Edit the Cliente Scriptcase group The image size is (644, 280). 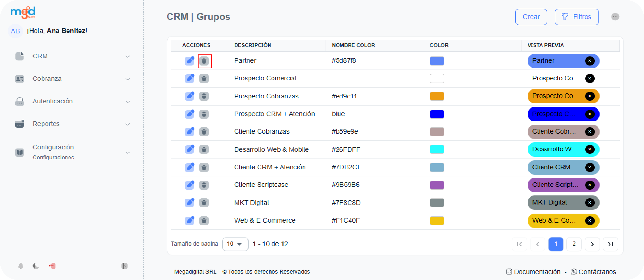[x=190, y=185]
